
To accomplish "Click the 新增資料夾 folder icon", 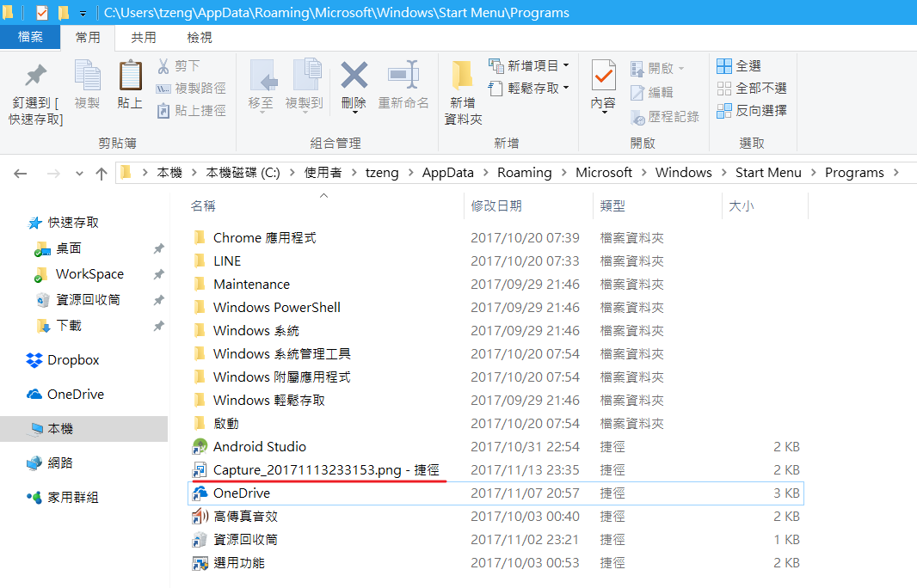I will click(x=463, y=77).
